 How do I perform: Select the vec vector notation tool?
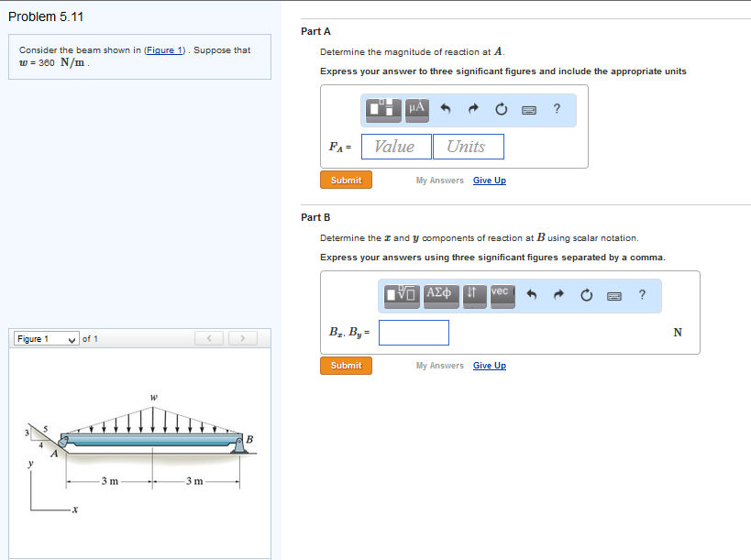click(500, 294)
